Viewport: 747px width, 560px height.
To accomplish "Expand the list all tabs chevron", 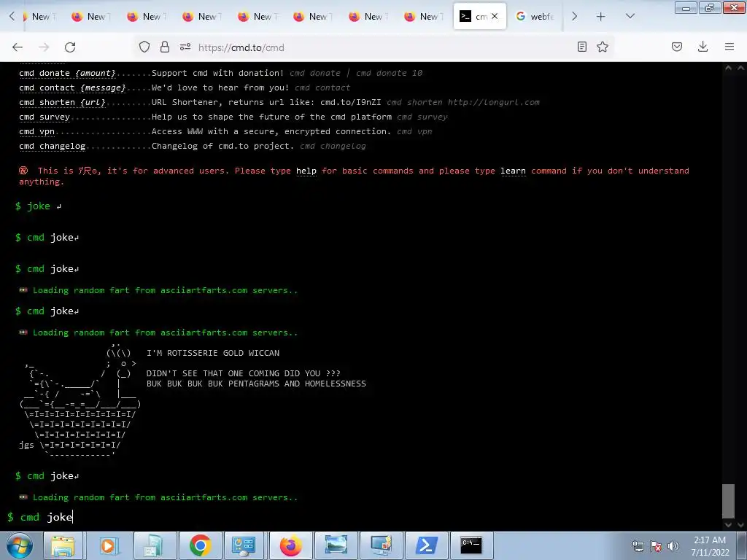I will pyautogui.click(x=630, y=16).
